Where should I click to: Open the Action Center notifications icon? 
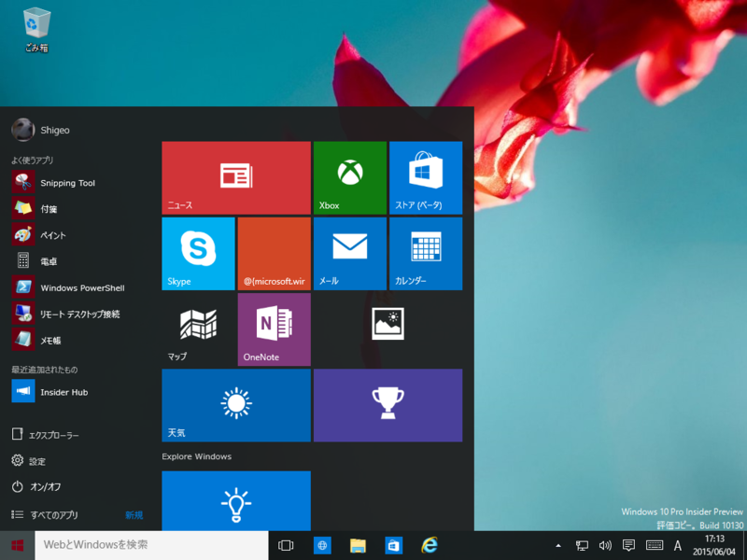pos(628,546)
